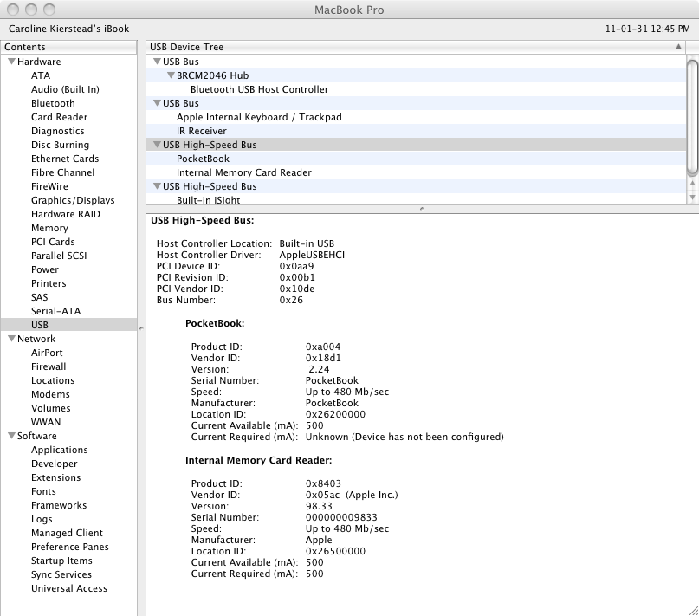This screenshot has width=699, height=616.
Task: Select the IR Receiver device
Action: tap(201, 131)
